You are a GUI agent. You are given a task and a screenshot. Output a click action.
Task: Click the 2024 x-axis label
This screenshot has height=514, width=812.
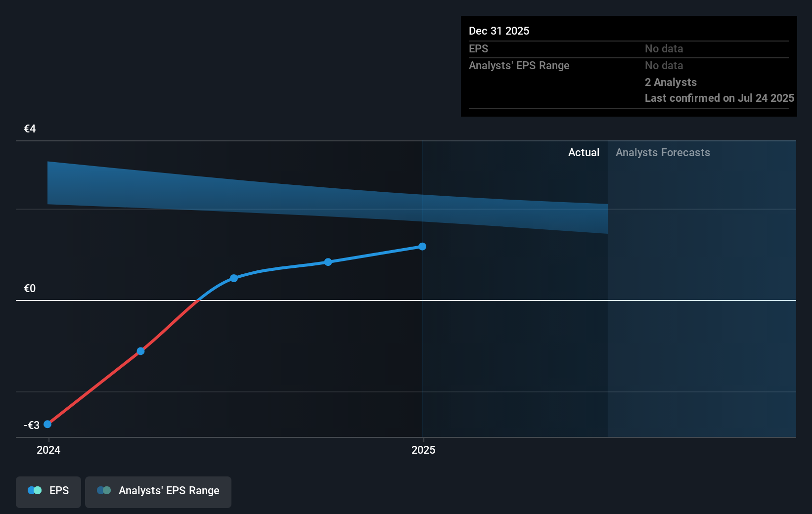48,450
